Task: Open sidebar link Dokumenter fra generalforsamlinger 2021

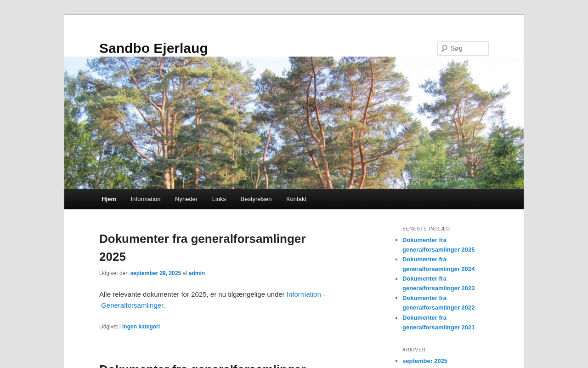Action: [x=438, y=322]
